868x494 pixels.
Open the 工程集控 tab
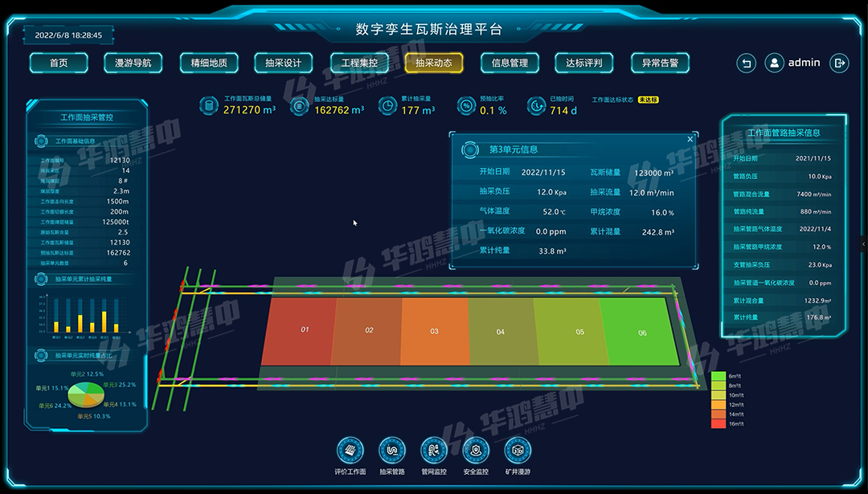[x=359, y=63]
